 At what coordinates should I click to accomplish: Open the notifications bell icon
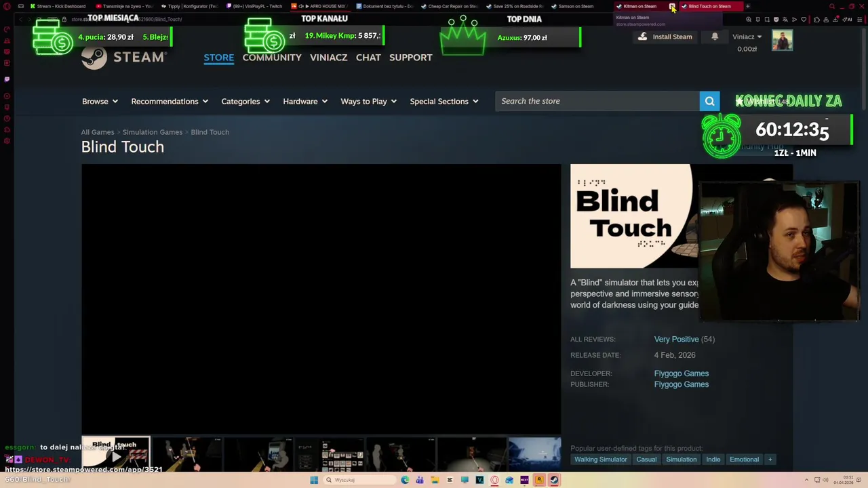tap(715, 37)
